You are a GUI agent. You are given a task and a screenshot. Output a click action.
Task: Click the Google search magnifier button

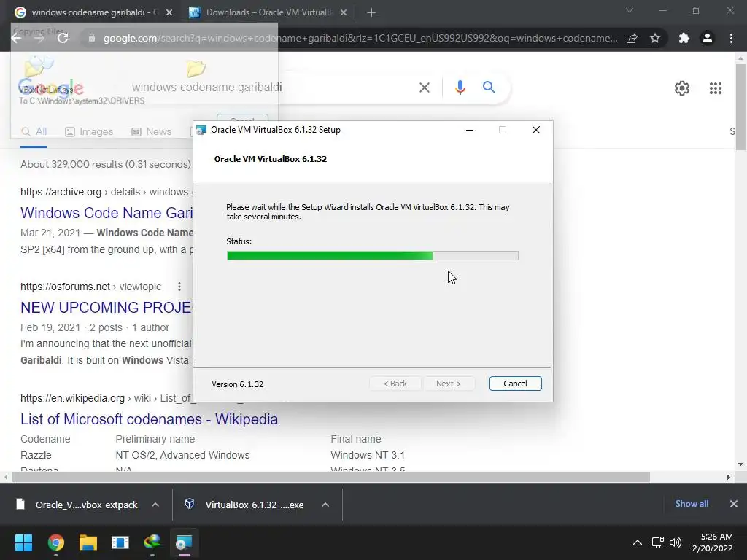[x=489, y=87]
